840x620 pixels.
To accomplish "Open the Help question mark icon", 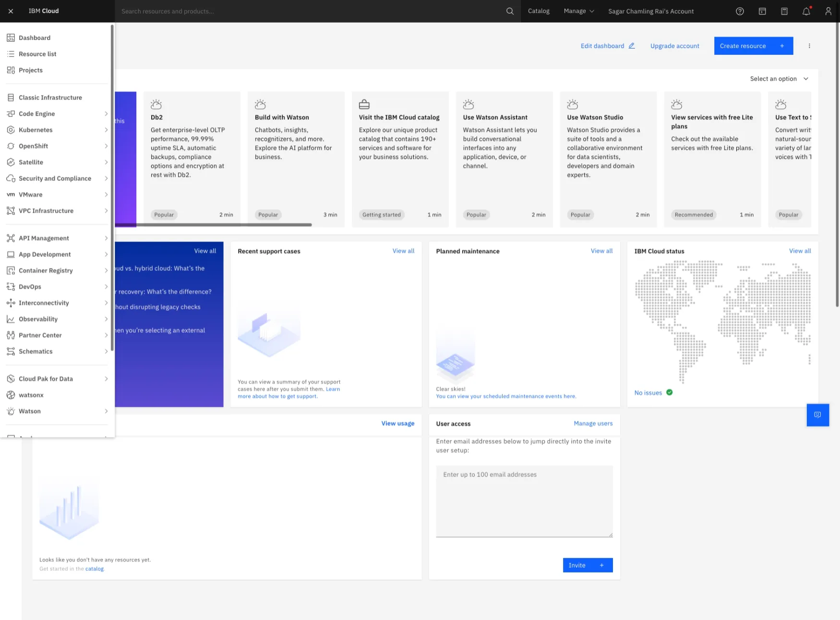I will pyautogui.click(x=740, y=11).
